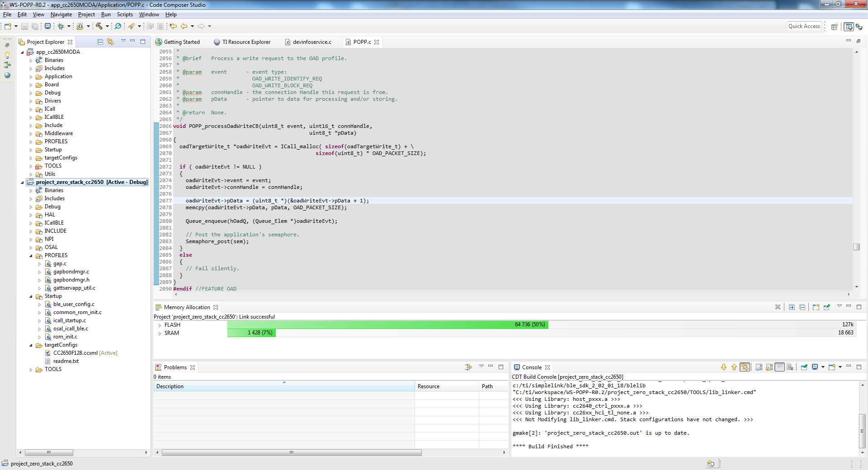The width and height of the screenshot is (868, 470).
Task: Switch to the devinfoservice.c editor tab
Action: click(x=311, y=42)
